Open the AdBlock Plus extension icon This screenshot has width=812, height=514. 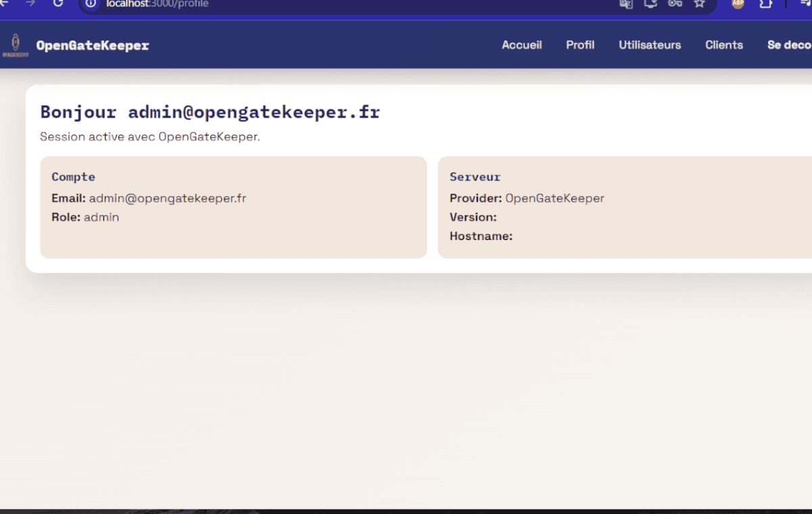coord(737,4)
